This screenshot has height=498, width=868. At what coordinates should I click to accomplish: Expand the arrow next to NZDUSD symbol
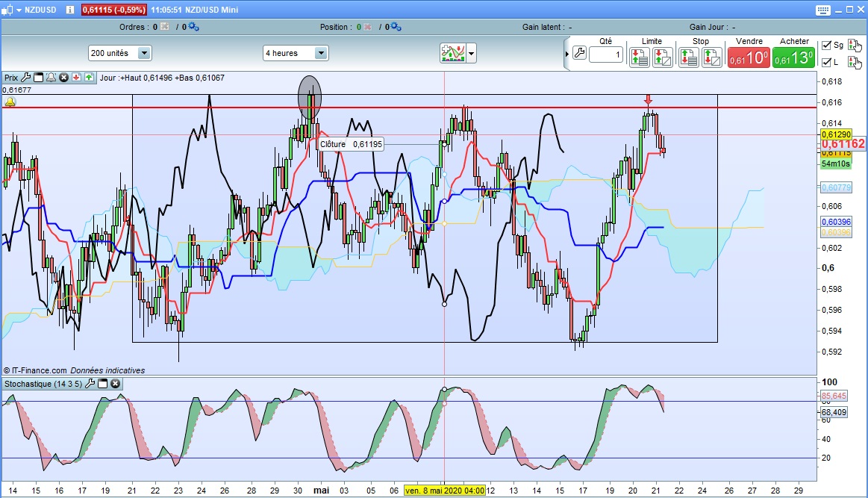(x=19, y=10)
